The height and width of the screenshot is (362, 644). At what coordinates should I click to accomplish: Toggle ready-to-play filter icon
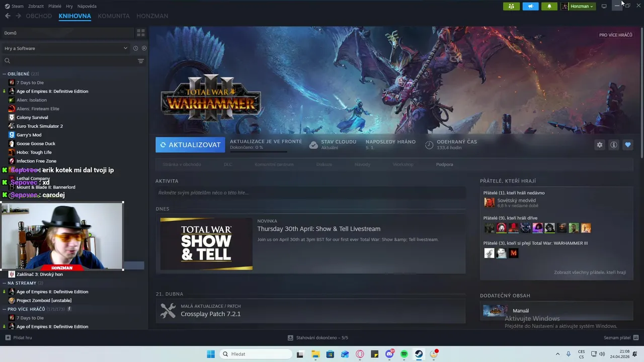click(144, 48)
